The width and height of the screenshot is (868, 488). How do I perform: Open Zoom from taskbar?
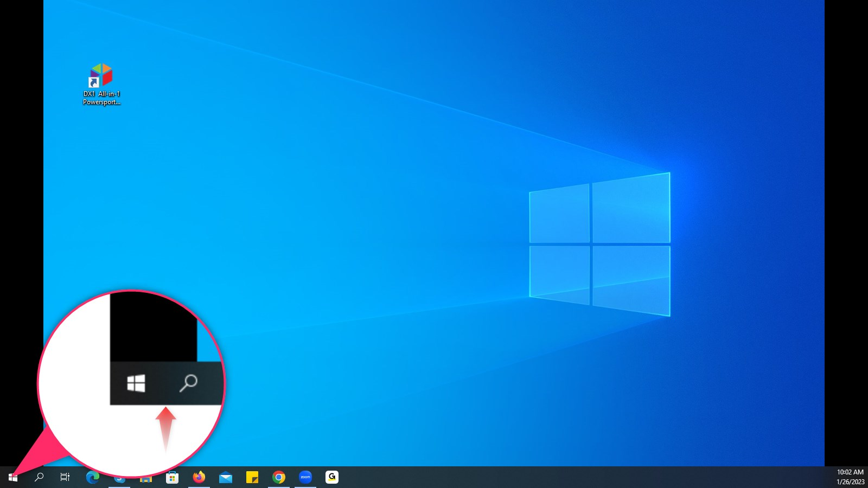click(305, 477)
